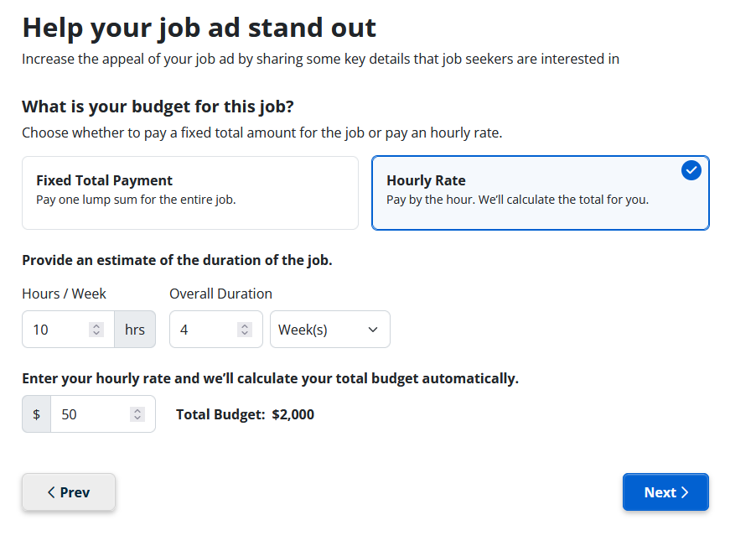
Task: Click the Hours / Week stepper arrows
Action: [x=96, y=330]
